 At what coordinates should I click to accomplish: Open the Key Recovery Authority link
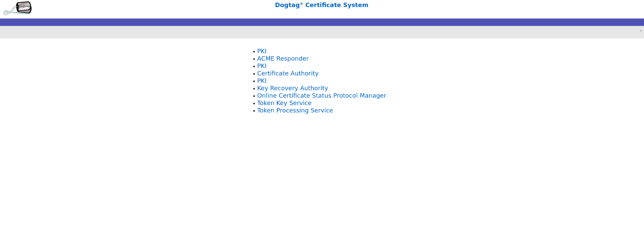(x=292, y=88)
